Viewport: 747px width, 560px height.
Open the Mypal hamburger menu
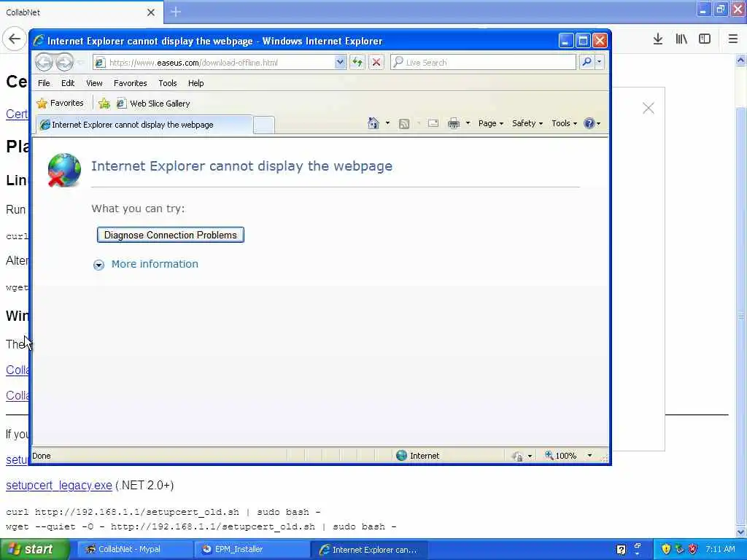point(733,39)
